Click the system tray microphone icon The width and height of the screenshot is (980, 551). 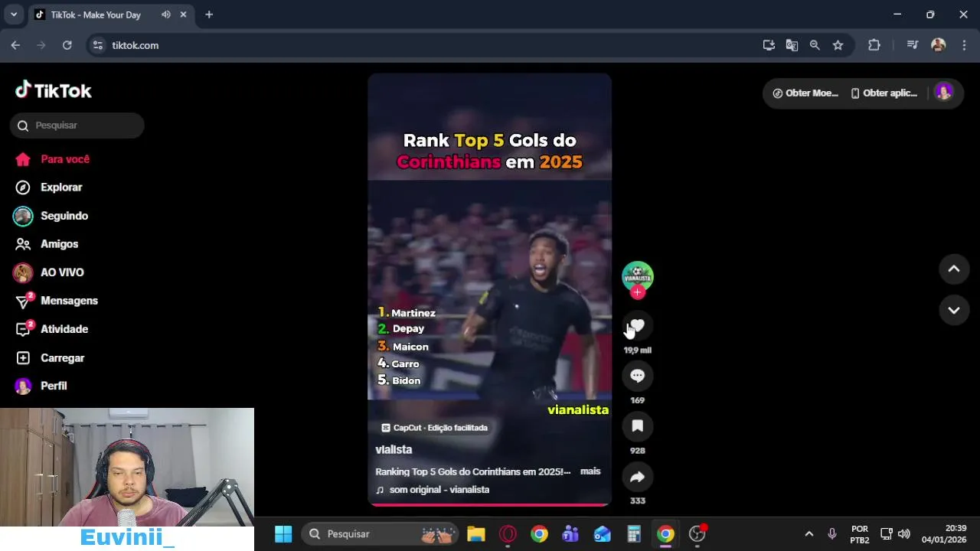coord(832,534)
